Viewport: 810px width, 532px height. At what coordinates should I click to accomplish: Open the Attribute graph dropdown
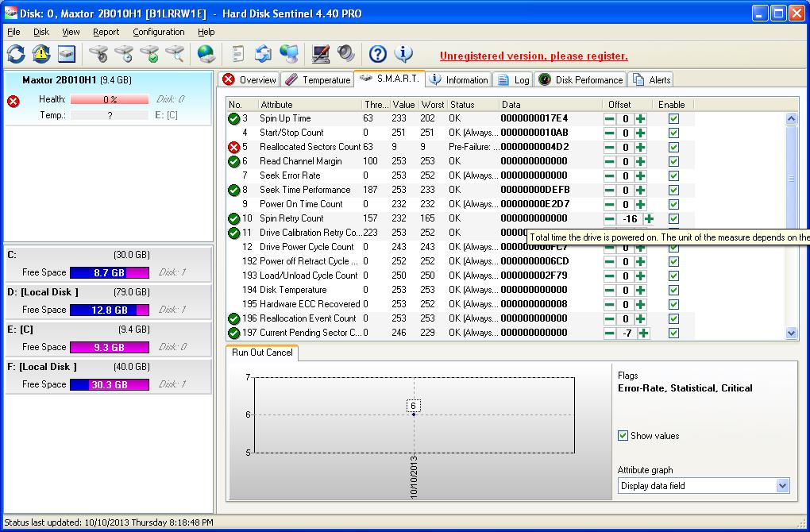point(782,486)
